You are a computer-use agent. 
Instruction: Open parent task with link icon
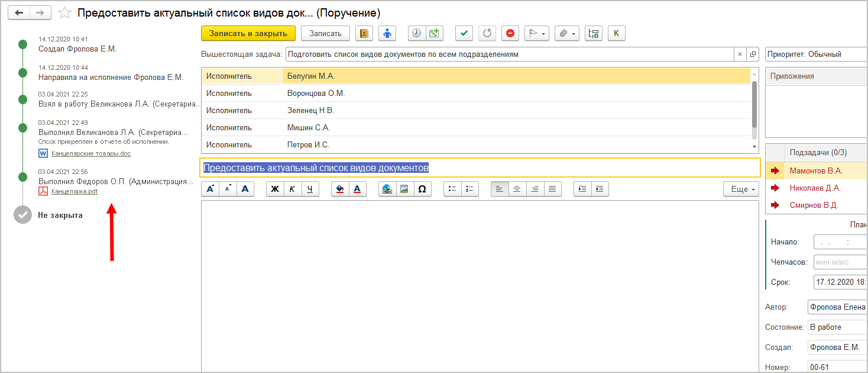coord(753,54)
